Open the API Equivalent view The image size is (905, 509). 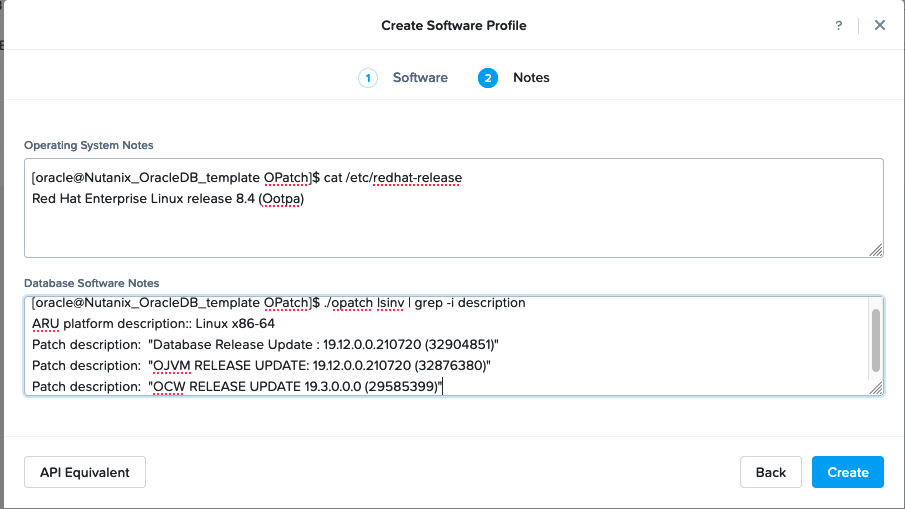coord(85,472)
